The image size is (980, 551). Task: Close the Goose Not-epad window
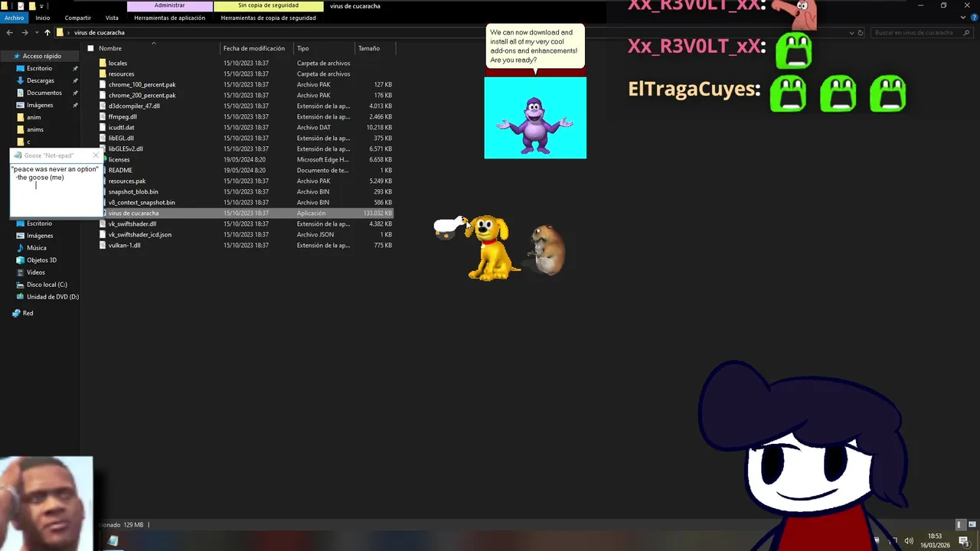(x=96, y=155)
